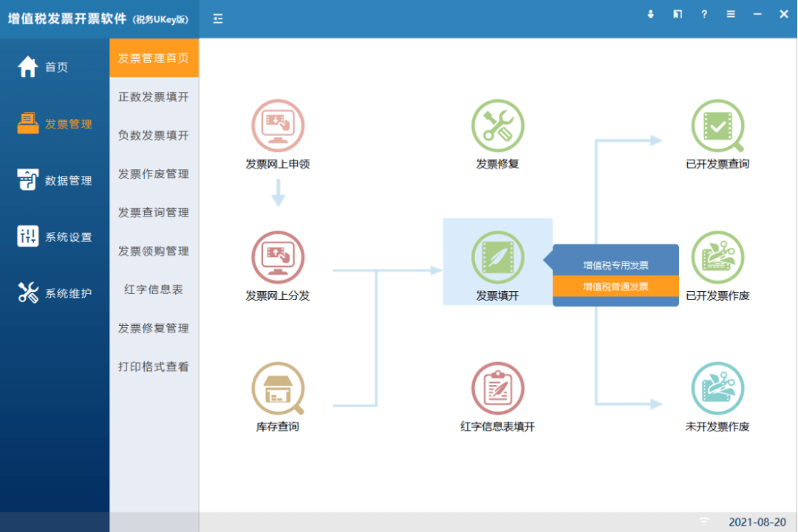
Task: Open 打印格式查看 submenu item
Action: click(x=154, y=366)
